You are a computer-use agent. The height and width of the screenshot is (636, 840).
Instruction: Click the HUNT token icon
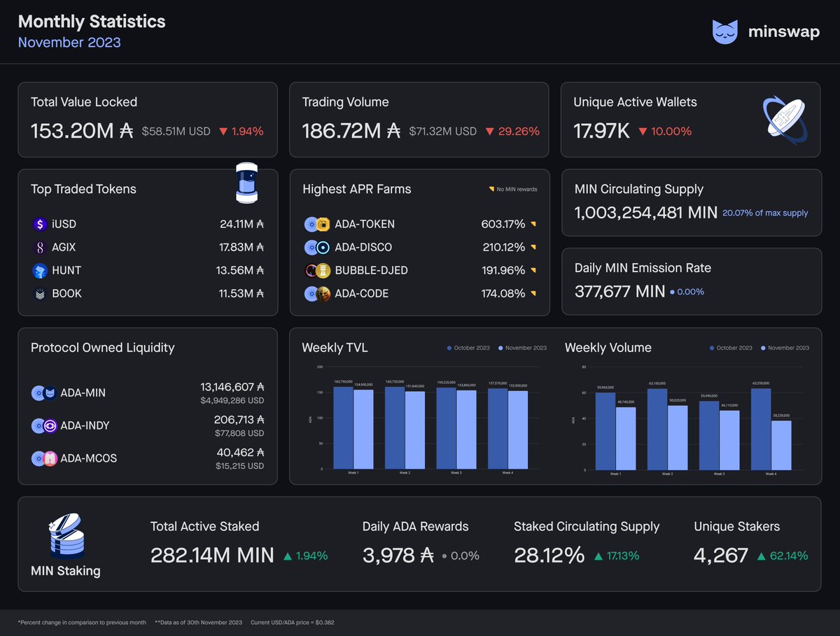(39, 271)
